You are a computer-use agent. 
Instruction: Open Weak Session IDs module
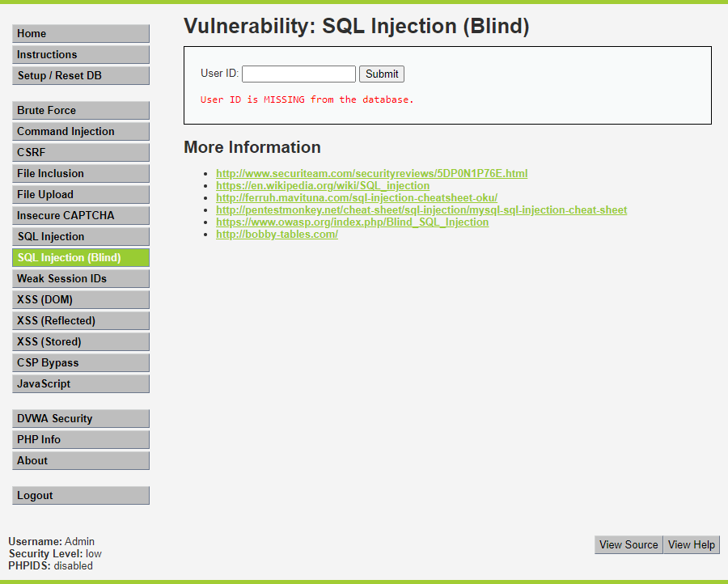click(x=81, y=279)
